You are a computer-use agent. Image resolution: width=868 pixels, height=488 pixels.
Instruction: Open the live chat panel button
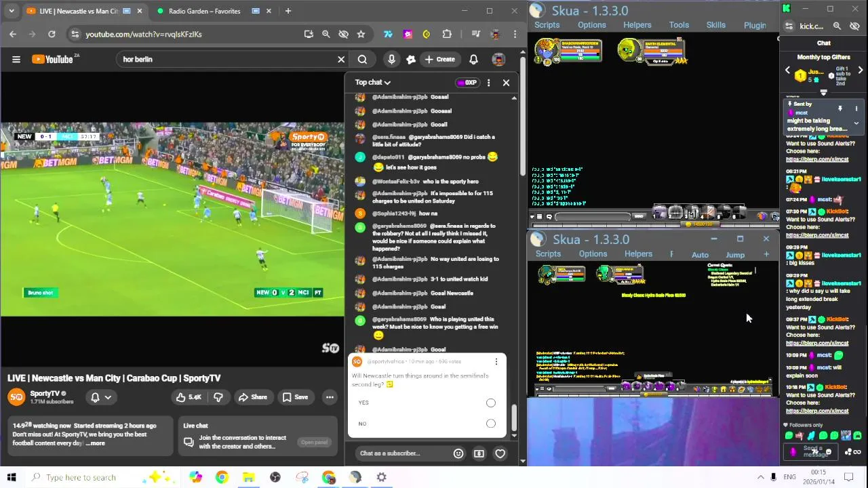pyautogui.click(x=314, y=442)
